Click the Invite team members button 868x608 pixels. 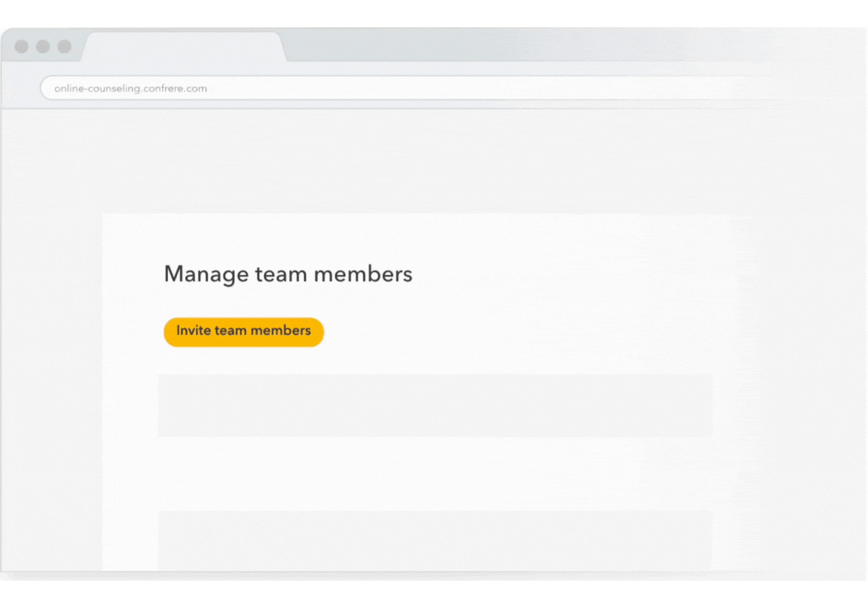[x=243, y=332]
